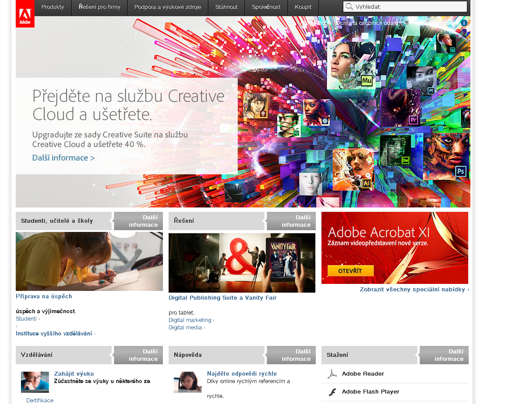
Task: Click the Adobe Reader PDF icon
Action: pos(332,374)
